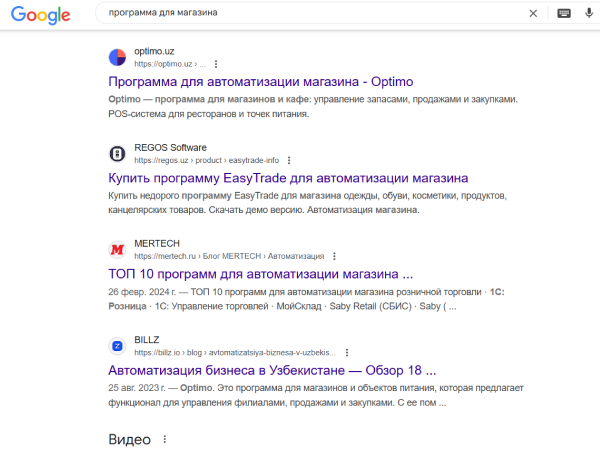Open more options for optimo.uz result
Viewport: 600px width, 450px height.
[x=215, y=63]
